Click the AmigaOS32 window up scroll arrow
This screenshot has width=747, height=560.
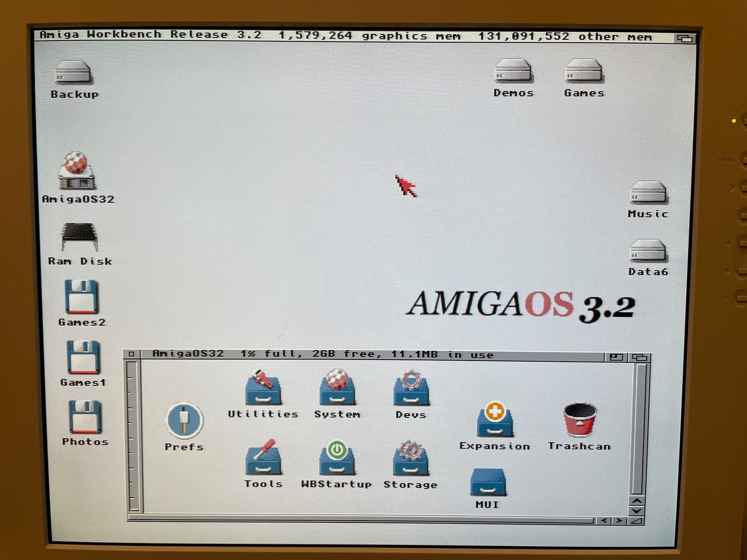pyautogui.click(x=636, y=501)
